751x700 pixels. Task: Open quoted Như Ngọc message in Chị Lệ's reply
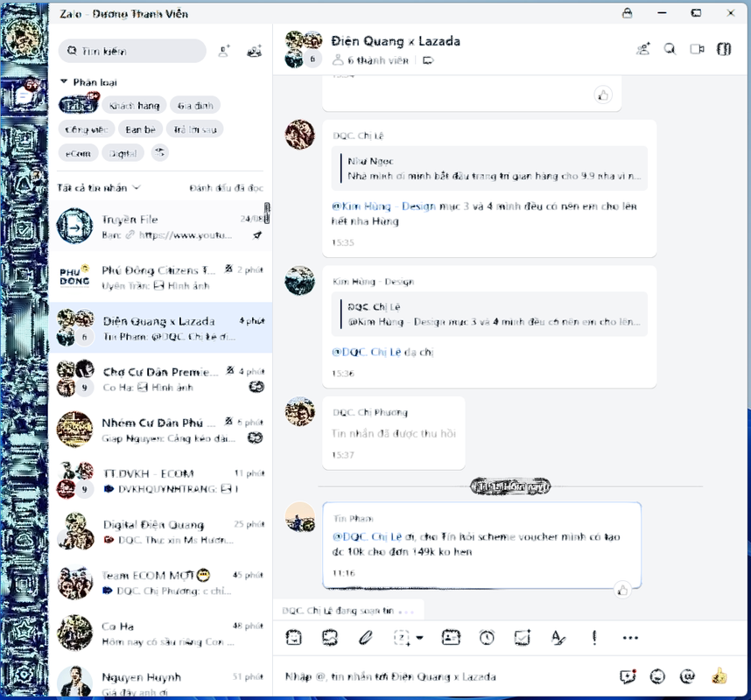pos(489,169)
